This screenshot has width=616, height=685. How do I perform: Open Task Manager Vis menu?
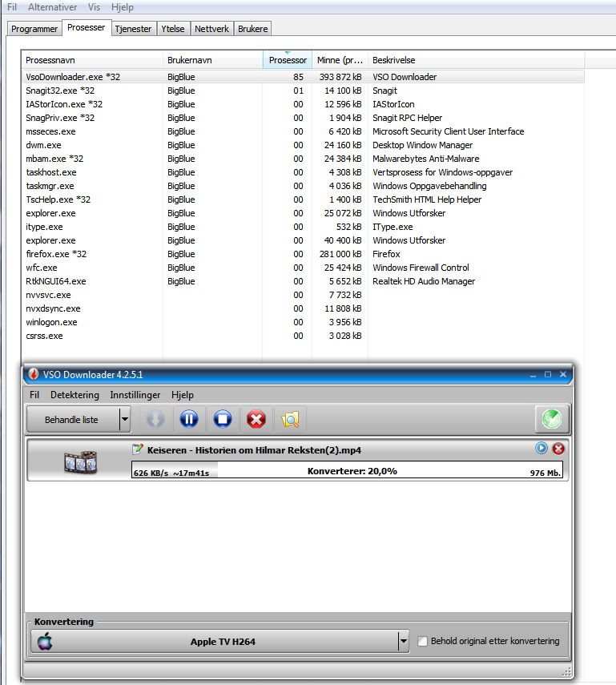[94, 7]
